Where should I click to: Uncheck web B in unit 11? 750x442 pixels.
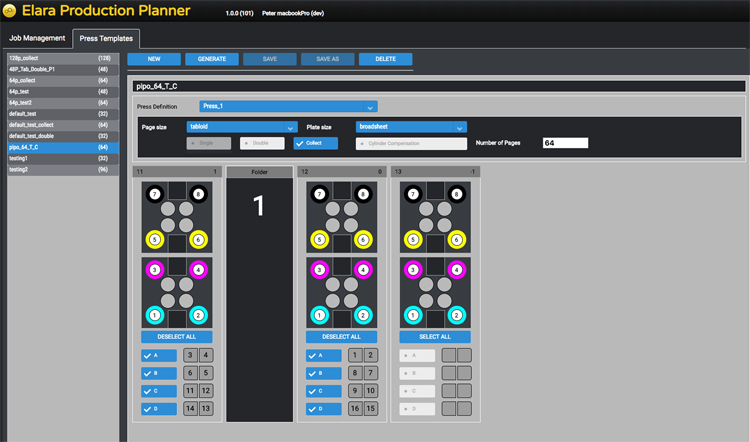click(159, 373)
